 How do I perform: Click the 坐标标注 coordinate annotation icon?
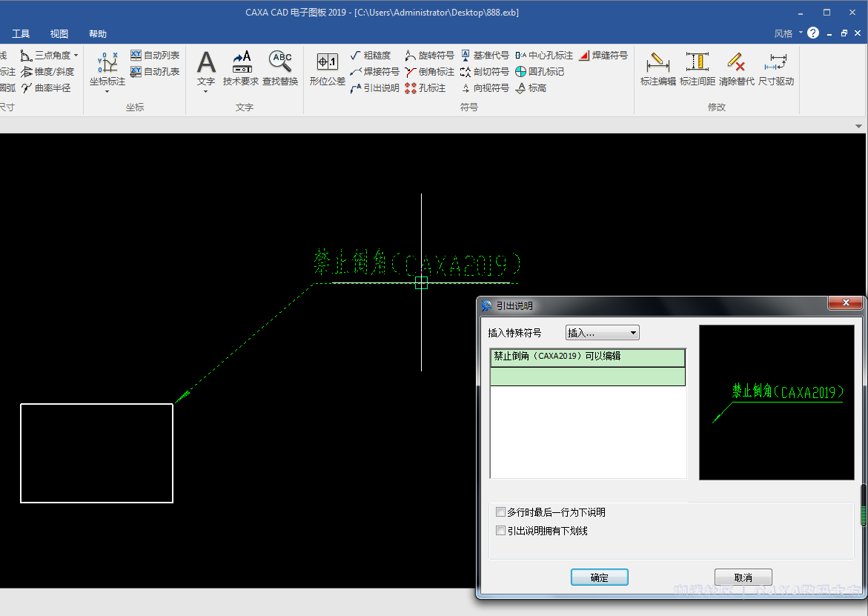(x=107, y=64)
